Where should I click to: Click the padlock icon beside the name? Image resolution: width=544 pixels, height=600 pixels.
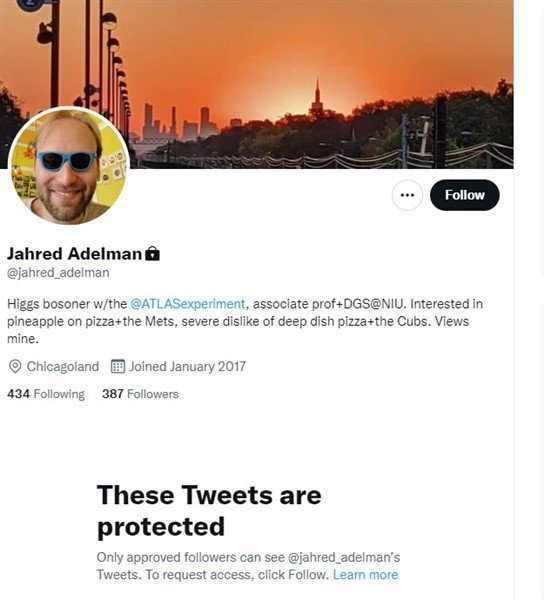(x=152, y=253)
